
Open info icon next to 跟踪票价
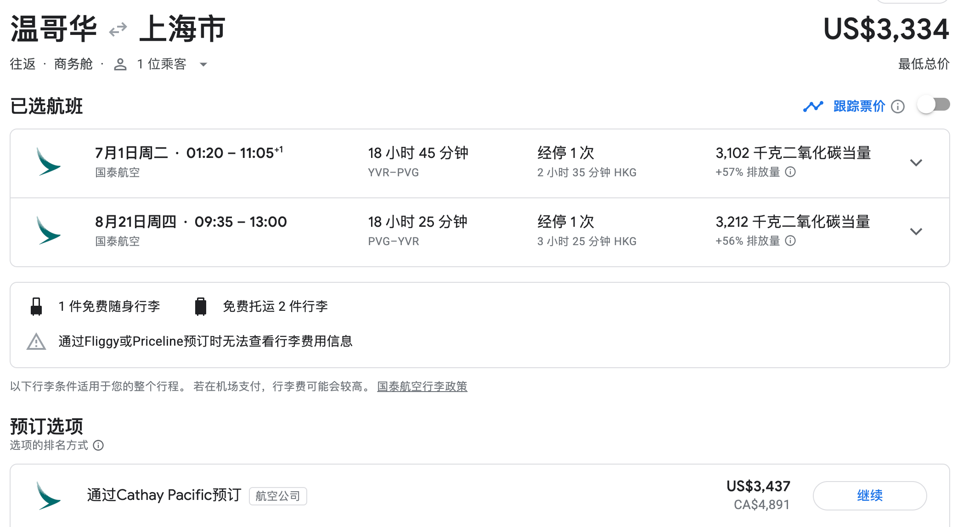pyautogui.click(x=898, y=107)
